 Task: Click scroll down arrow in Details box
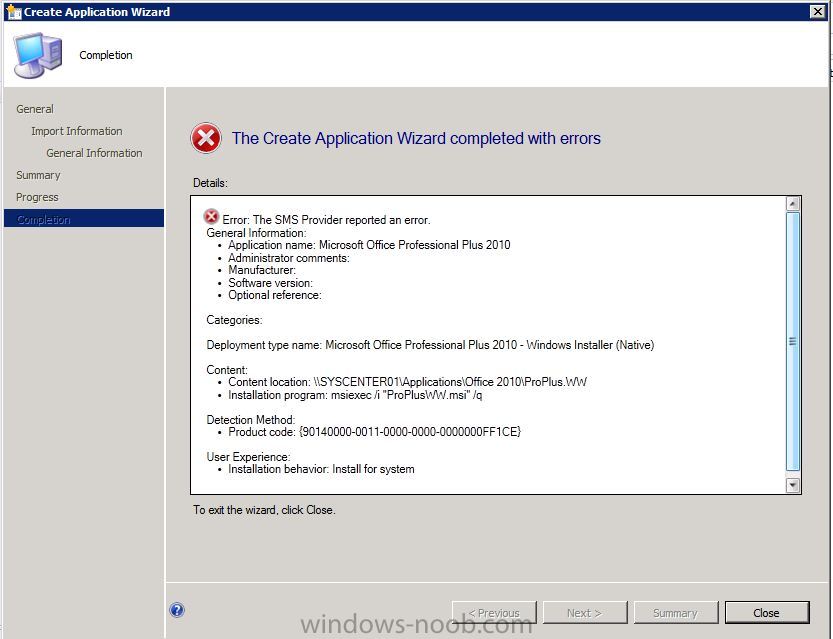point(793,484)
